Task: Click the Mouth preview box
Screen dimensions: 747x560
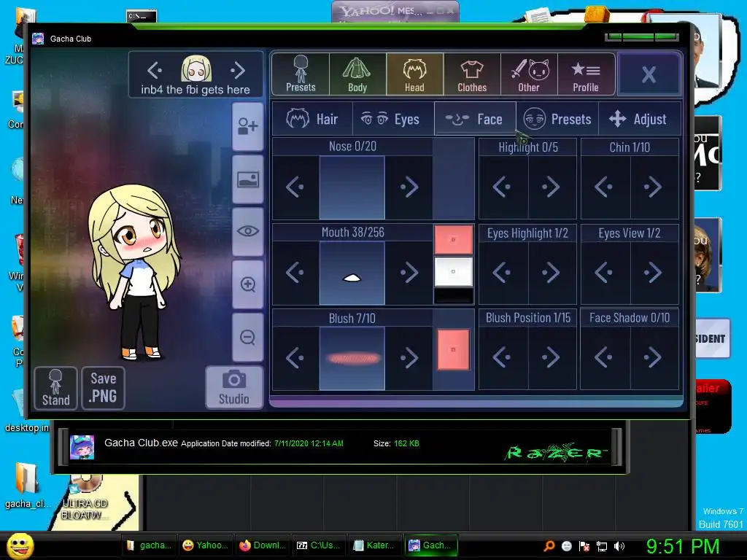Action: (352, 273)
